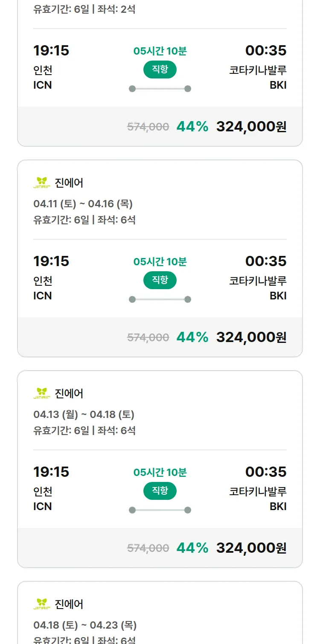Screen dimensions: 320x644
Task: Click 44% discount on 04.13–04.18 flight
Action: pyautogui.click(x=192, y=548)
